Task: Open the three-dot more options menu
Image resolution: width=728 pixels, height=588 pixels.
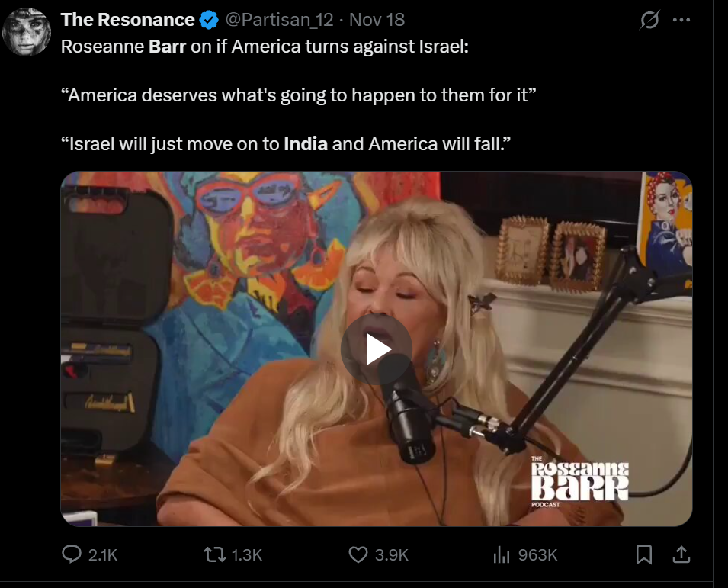Action: pyautogui.click(x=681, y=20)
